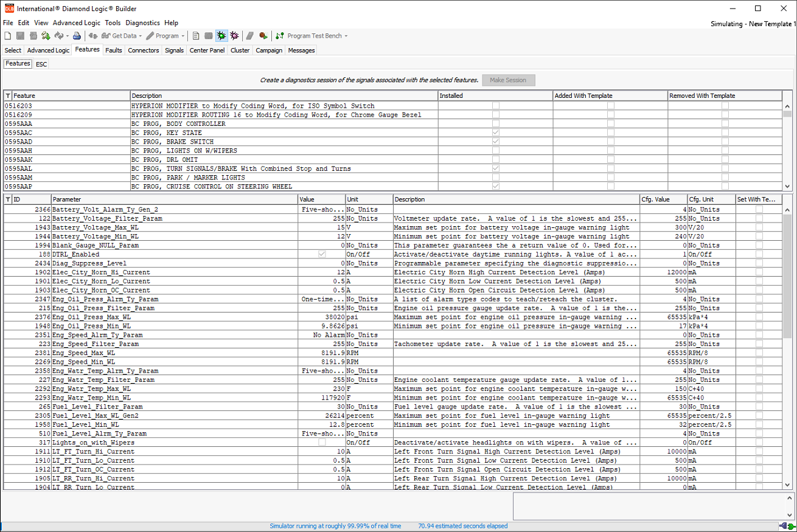797x532 pixels.
Task: Click the Get Data glasses icon
Action: (106, 35)
